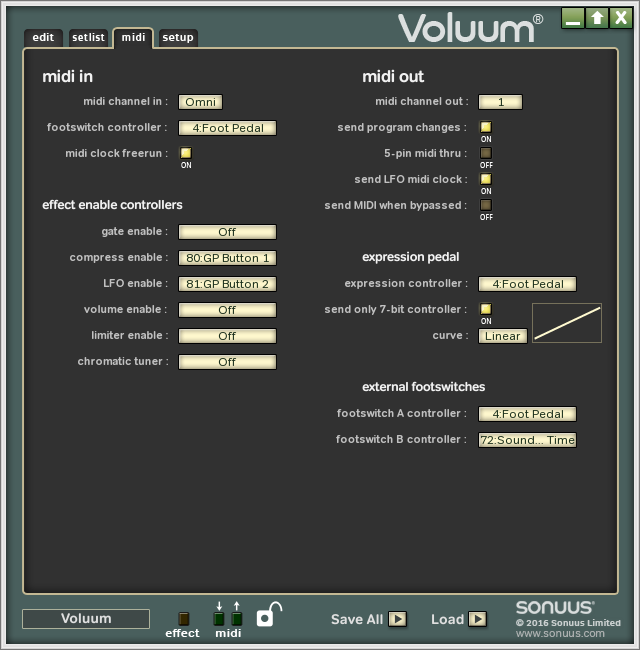
Task: Click the up-arrow window button
Action: 597,18
